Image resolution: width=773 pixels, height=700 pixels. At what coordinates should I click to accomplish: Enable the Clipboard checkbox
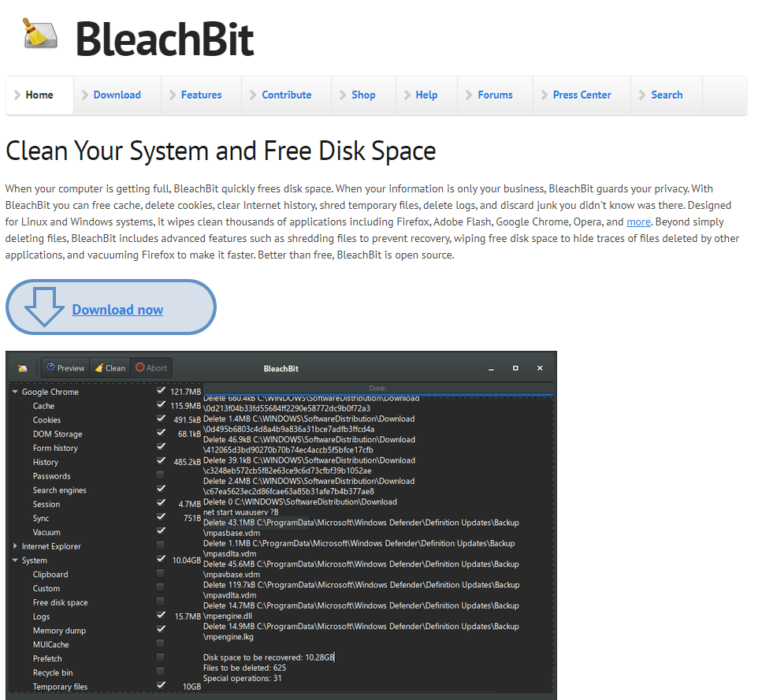tap(160, 573)
